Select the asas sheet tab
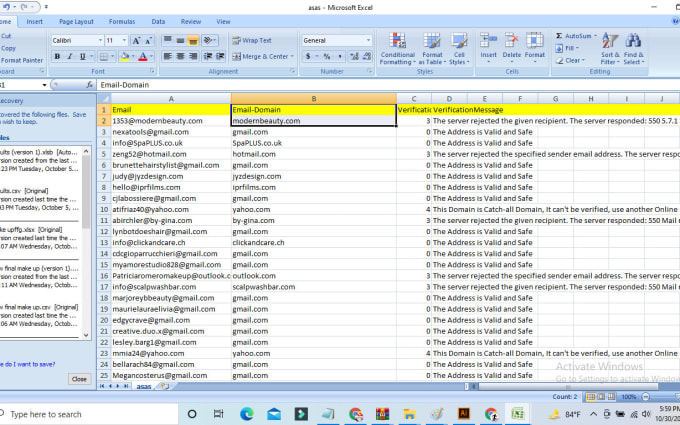The image size is (680, 425). [144, 386]
